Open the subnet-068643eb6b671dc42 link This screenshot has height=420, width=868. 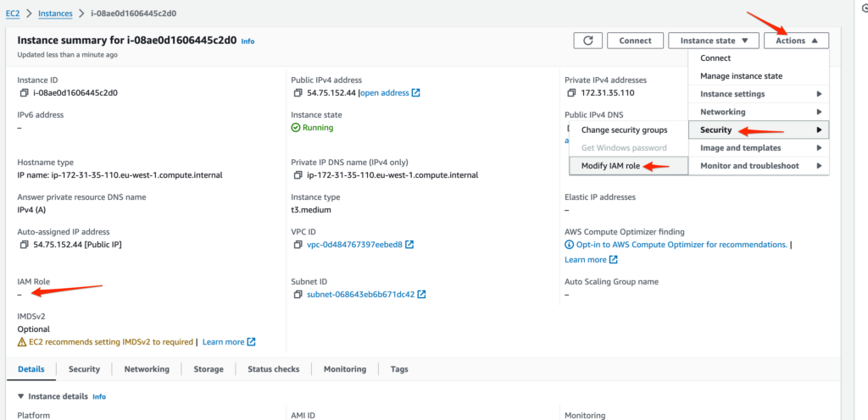point(360,294)
